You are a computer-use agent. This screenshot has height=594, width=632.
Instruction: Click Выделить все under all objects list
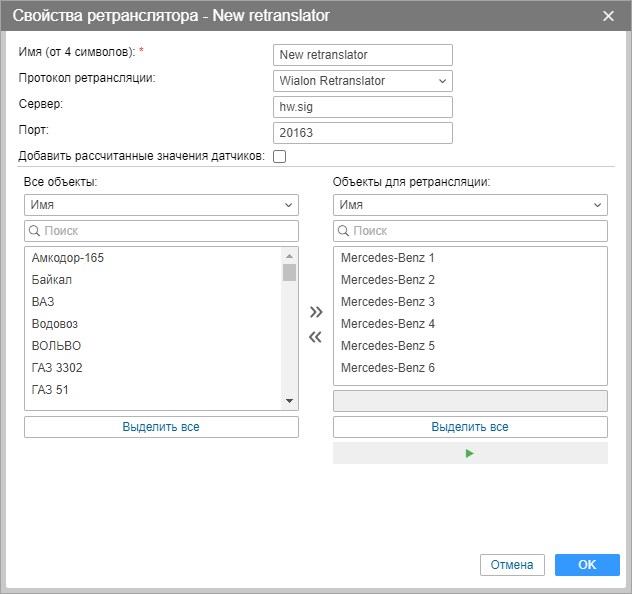click(x=161, y=427)
